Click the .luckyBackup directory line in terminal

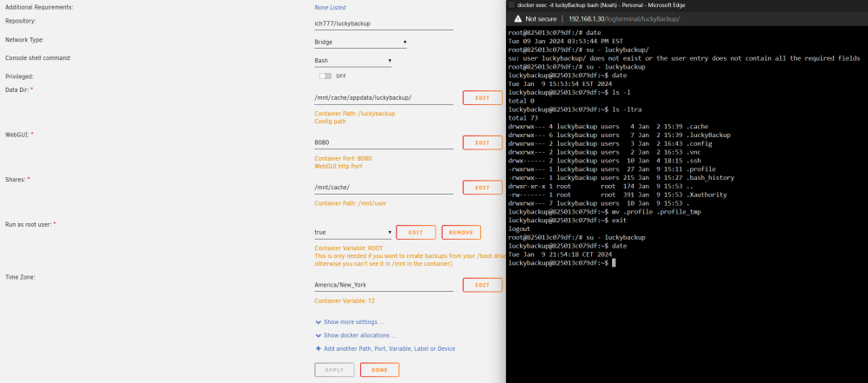(x=620, y=135)
